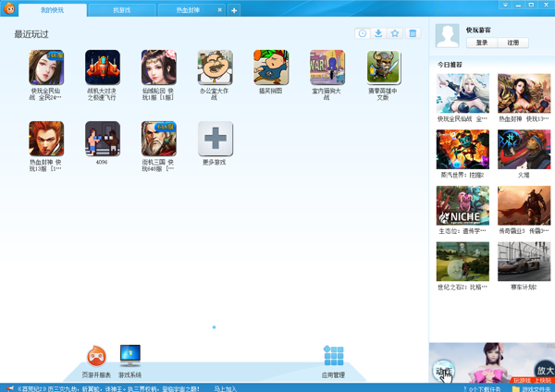Click 马上加入 link in status bar
The image size is (555, 392).
tap(226, 388)
